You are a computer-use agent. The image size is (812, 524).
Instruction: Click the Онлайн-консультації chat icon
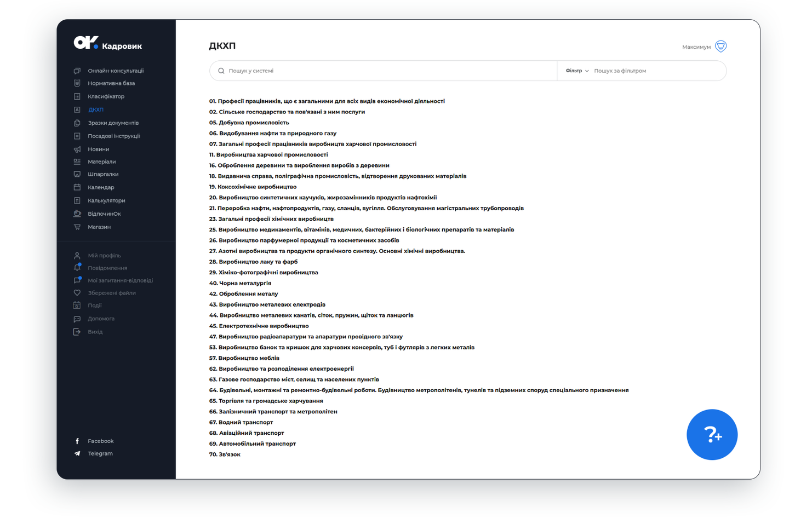point(77,71)
